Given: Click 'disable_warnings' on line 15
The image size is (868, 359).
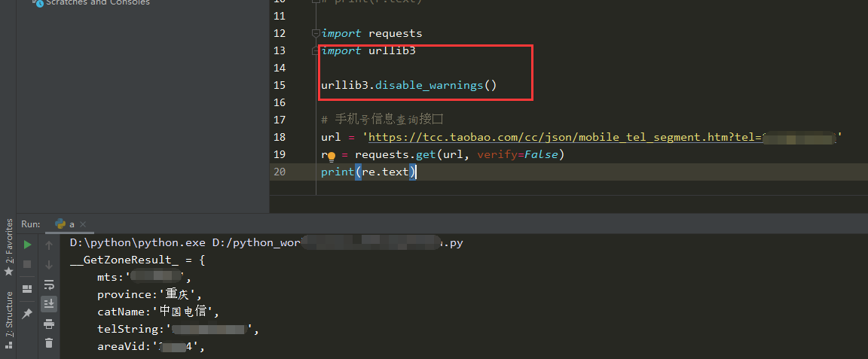Looking at the screenshot, I should pyautogui.click(x=429, y=86).
